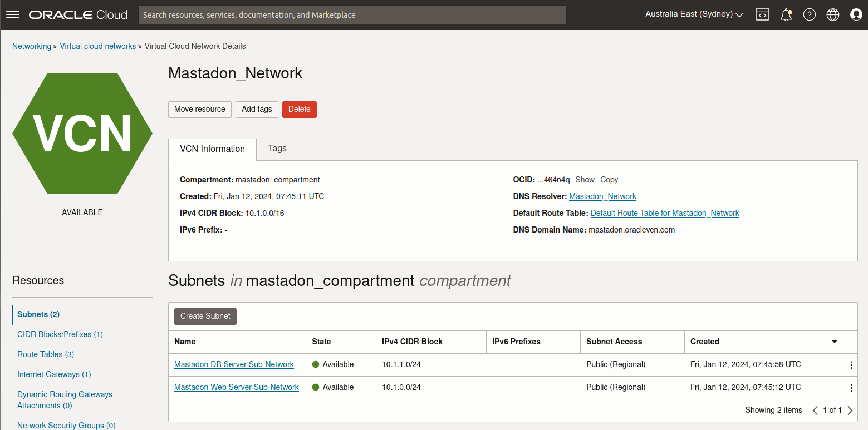Open the help question mark icon
This screenshot has height=430, width=868.
pyautogui.click(x=810, y=15)
